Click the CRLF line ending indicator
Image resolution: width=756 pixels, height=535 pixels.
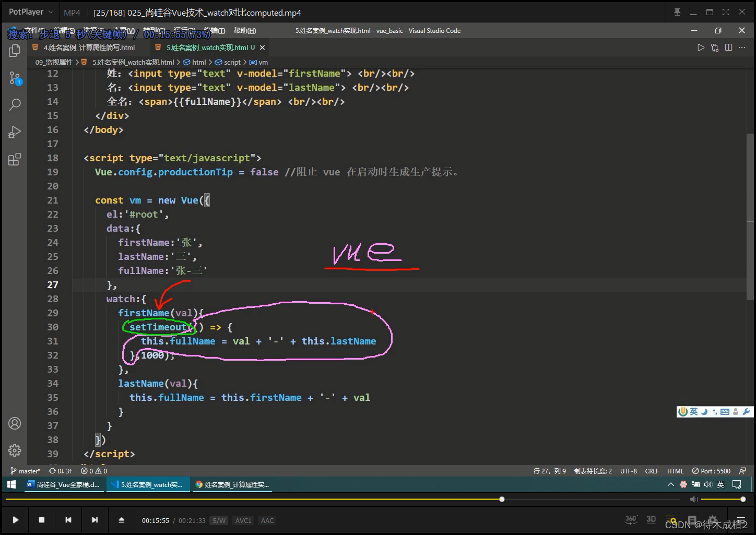tap(652, 471)
